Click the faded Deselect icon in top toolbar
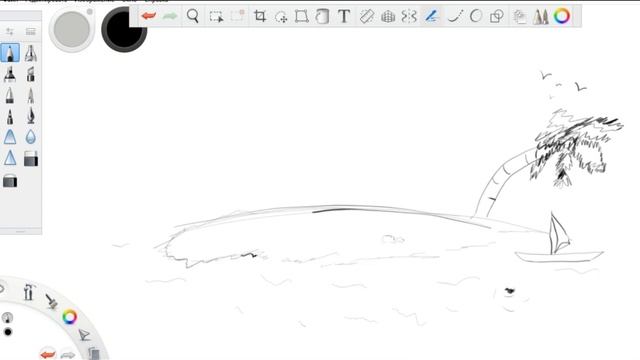This screenshot has width=640, height=360. 237,16
